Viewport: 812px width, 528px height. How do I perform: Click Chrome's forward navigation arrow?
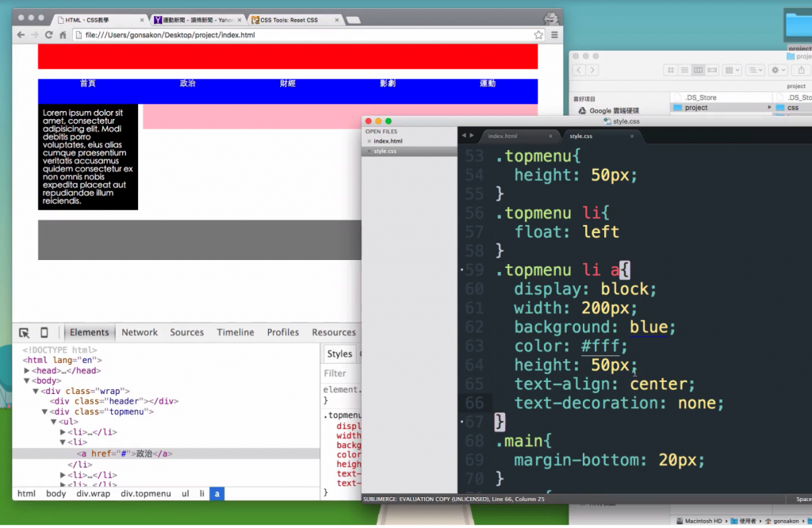coord(35,35)
